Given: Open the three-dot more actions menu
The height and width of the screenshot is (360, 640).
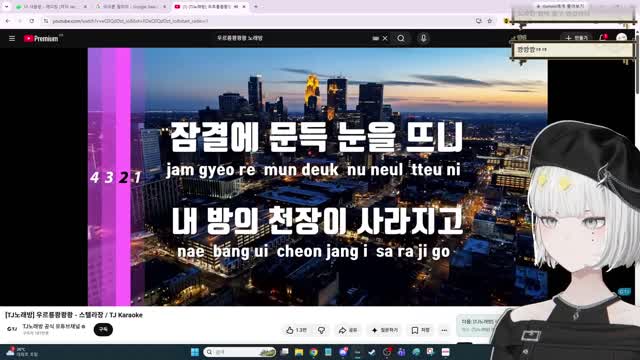Looking at the screenshot, I should pyautogui.click(x=444, y=330).
